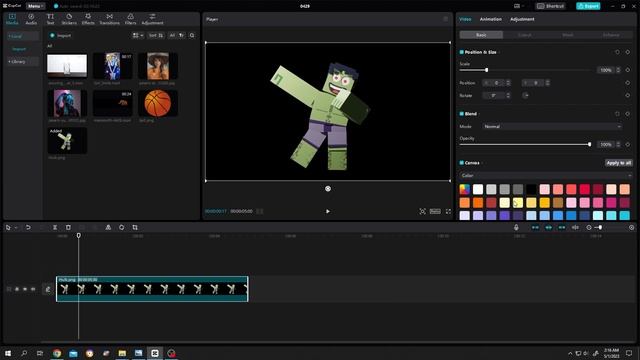Toggle linkage switch in timeline toolbar
This screenshot has width=640, height=360.
562,227
